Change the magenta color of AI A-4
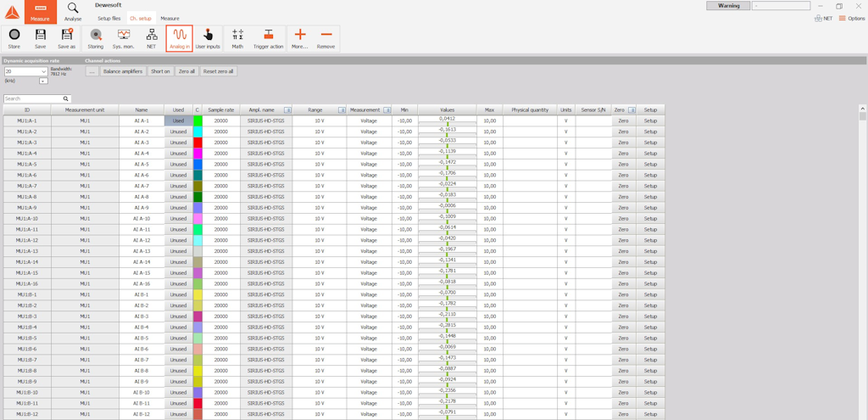The height and width of the screenshot is (420, 868). click(x=198, y=153)
